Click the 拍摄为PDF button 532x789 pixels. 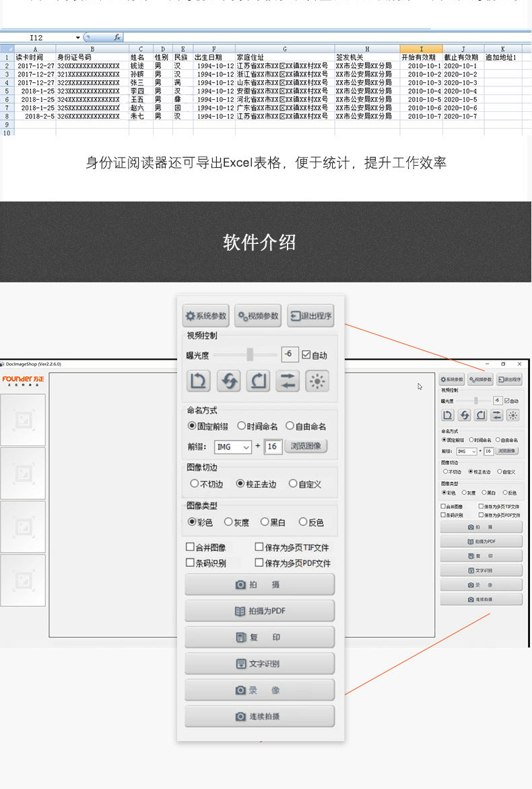click(259, 611)
